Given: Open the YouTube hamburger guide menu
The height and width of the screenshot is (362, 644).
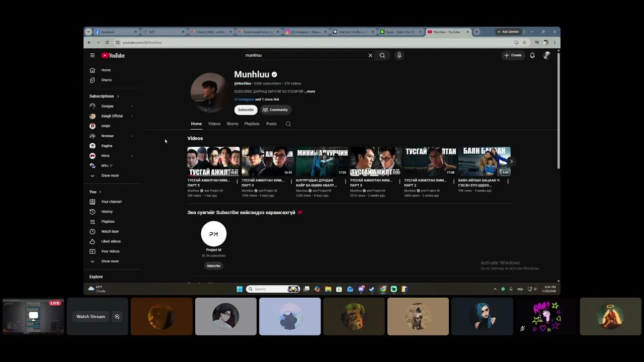Looking at the screenshot, I should click(92, 55).
